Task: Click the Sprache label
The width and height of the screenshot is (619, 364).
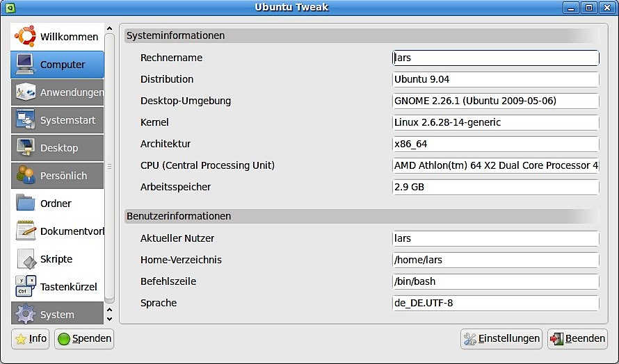Action: (159, 303)
